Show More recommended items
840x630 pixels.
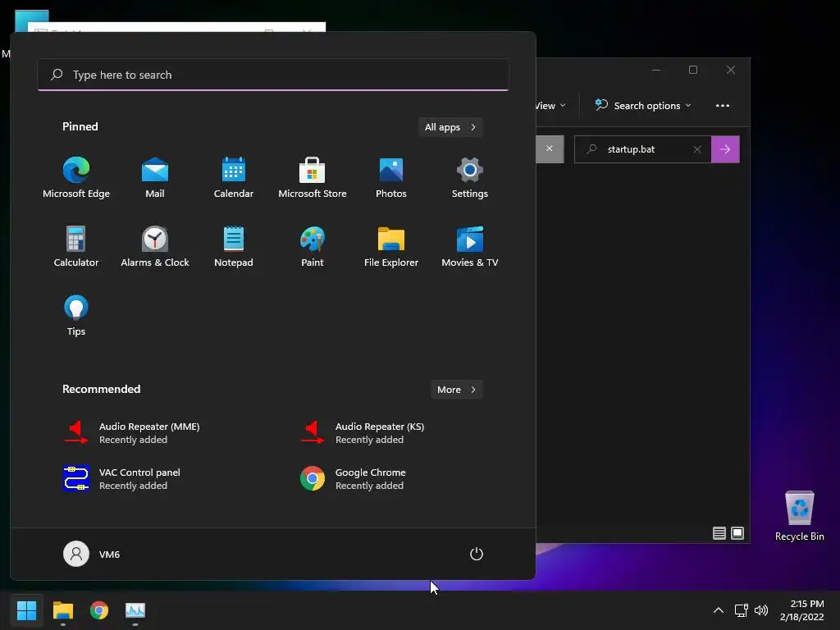(x=456, y=390)
